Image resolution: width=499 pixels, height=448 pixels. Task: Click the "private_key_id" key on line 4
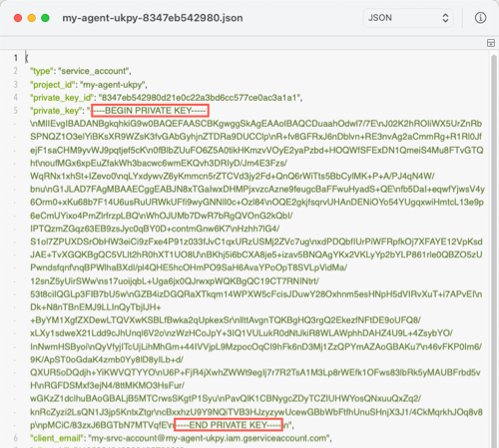(62, 98)
